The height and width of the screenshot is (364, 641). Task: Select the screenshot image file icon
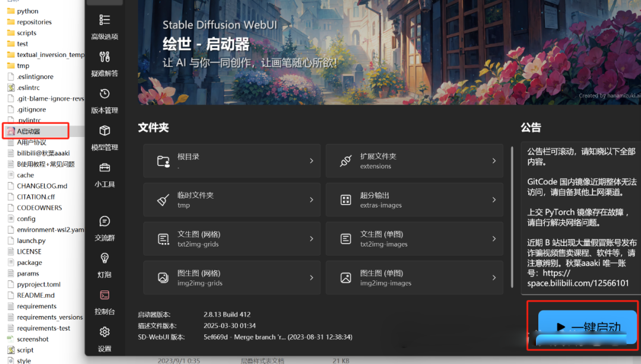tap(11, 339)
